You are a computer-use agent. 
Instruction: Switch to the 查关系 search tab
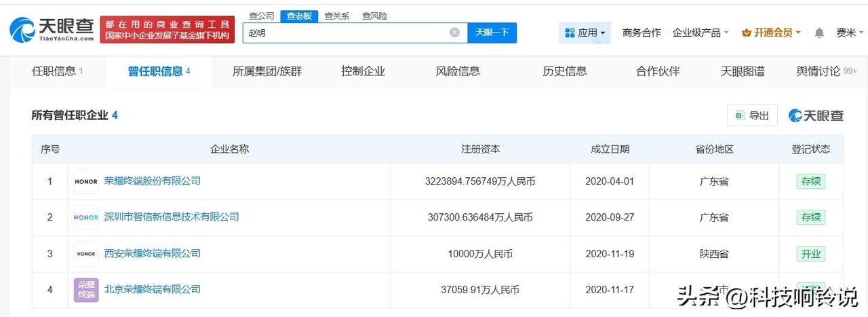[x=336, y=16]
